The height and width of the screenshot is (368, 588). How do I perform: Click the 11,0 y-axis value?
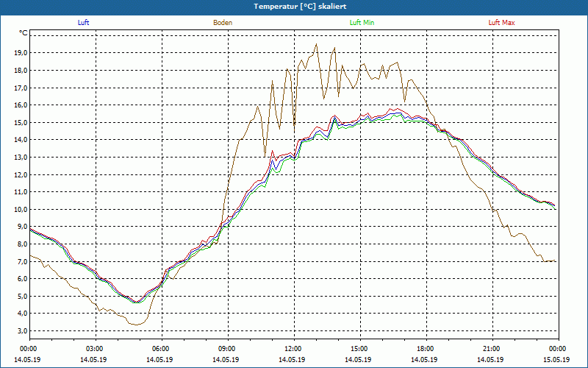(x=21, y=192)
